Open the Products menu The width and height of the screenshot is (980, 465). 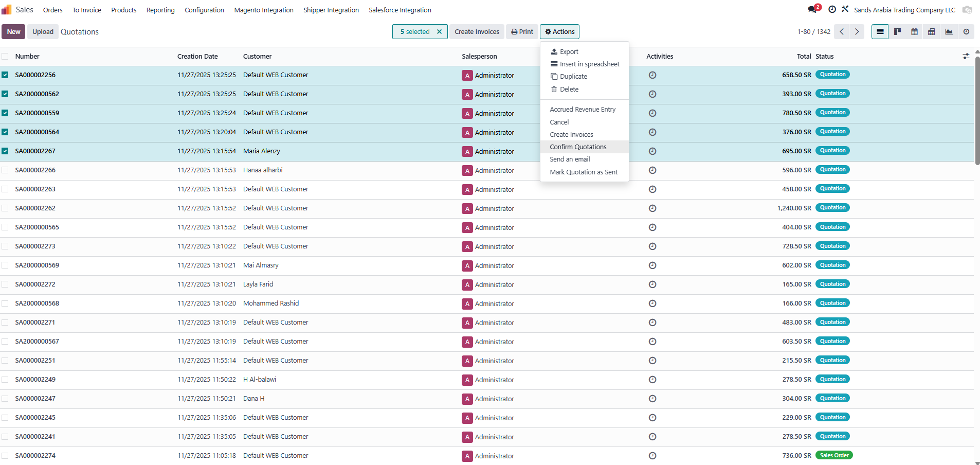(124, 10)
